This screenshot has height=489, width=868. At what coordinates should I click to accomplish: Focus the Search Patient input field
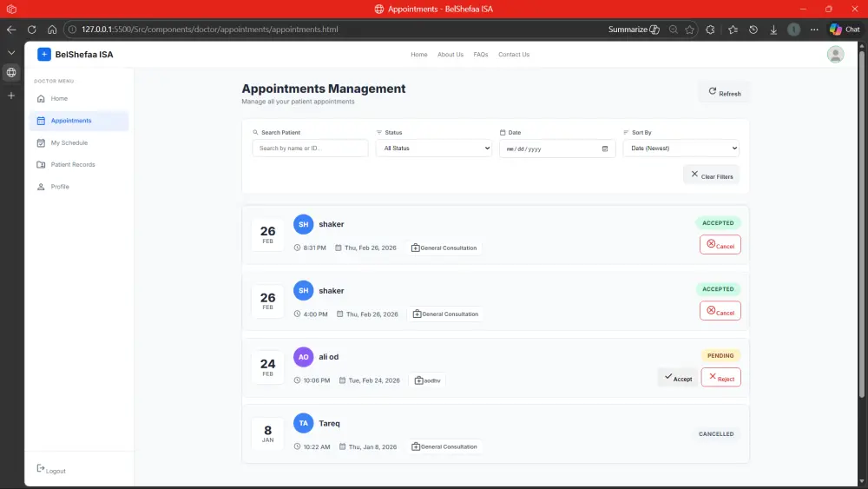tap(310, 149)
